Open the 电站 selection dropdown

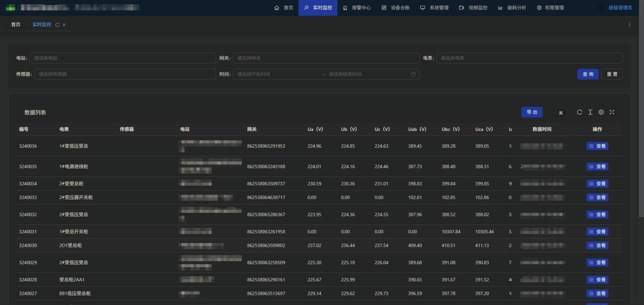[123, 58]
